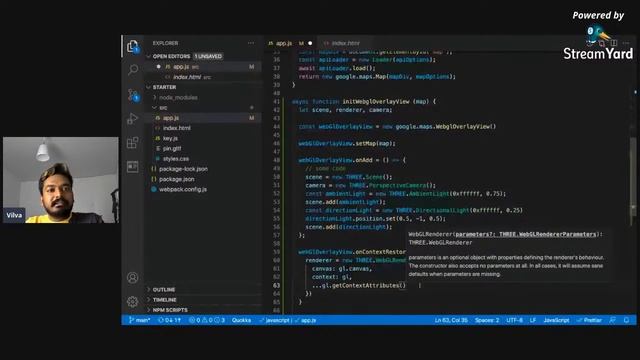The width and height of the screenshot is (640, 360).
Task: Open Explorer more actions ellipsis
Action: [251, 43]
